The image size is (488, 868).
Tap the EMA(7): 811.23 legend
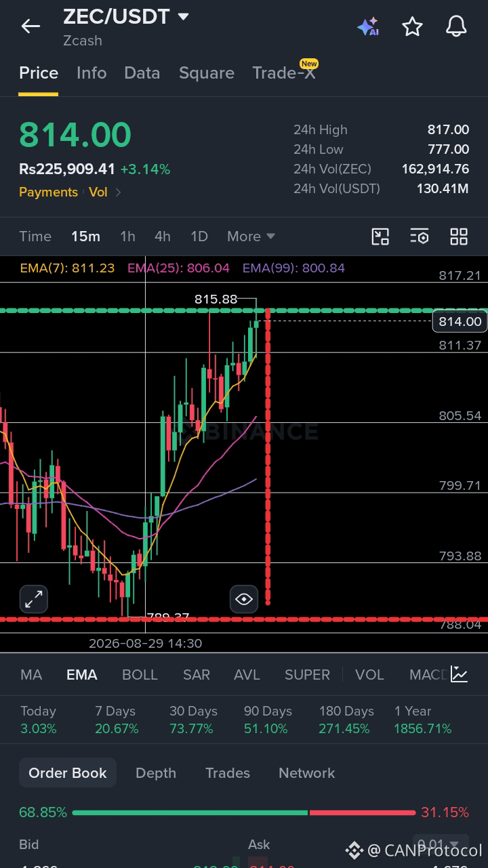(67, 268)
